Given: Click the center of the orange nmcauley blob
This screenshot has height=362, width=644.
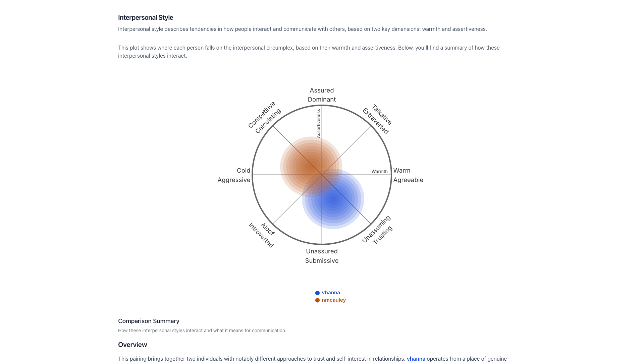Looking at the screenshot, I should tap(311, 167).
